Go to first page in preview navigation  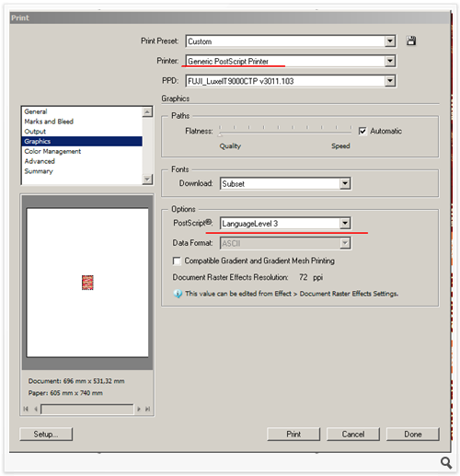pos(26,409)
